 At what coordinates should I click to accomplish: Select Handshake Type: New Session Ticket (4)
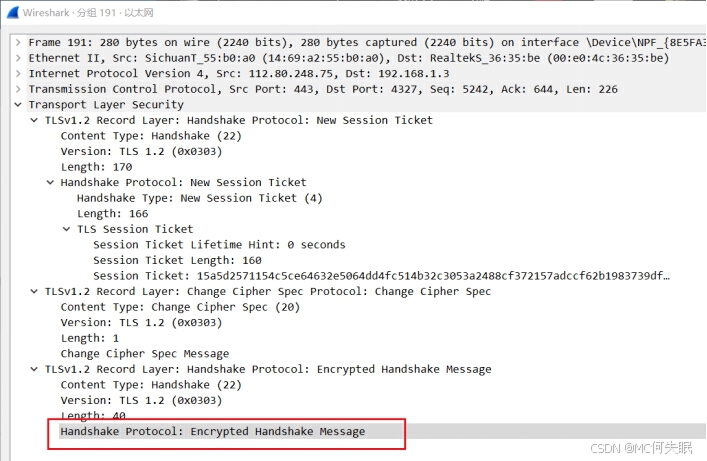coord(187,198)
